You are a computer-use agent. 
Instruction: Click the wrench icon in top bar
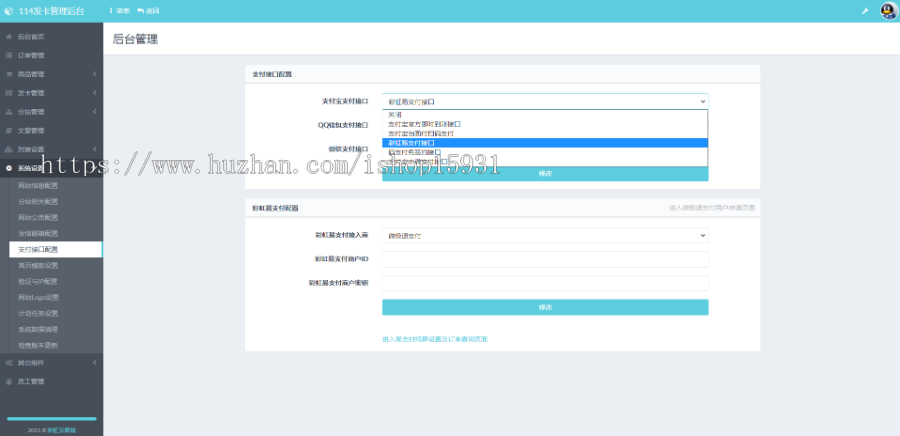point(865,11)
